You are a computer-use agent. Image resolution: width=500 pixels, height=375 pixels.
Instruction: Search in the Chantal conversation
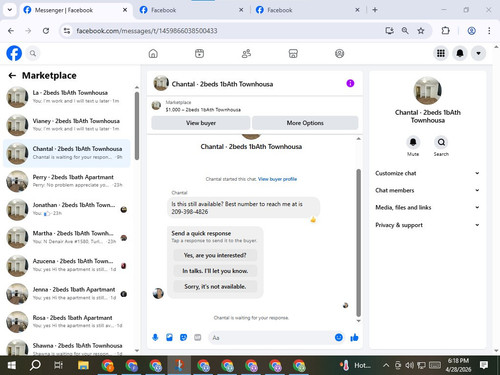[441, 142]
